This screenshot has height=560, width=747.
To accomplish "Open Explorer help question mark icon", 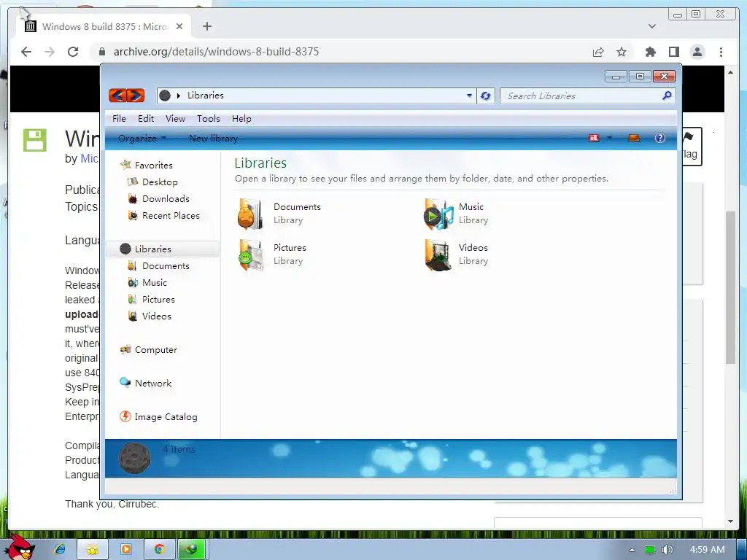I will tap(659, 138).
